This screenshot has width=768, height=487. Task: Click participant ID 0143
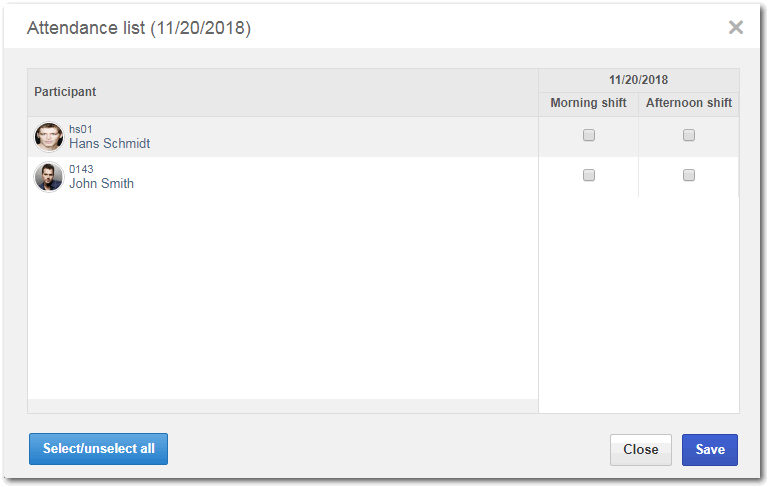click(81, 170)
